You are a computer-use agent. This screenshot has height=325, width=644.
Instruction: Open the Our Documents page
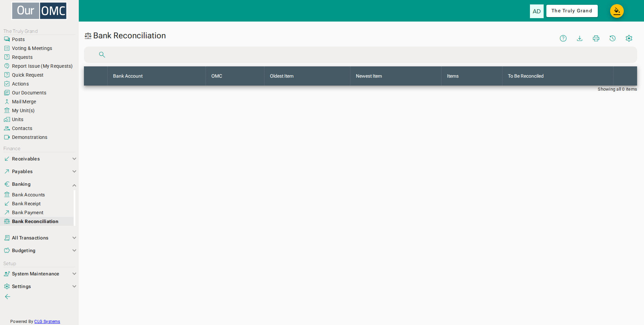click(29, 93)
